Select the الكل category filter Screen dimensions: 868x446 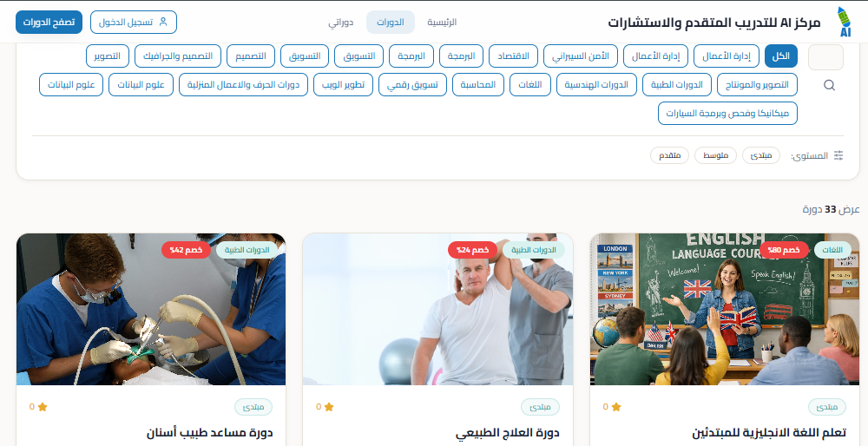coord(781,56)
